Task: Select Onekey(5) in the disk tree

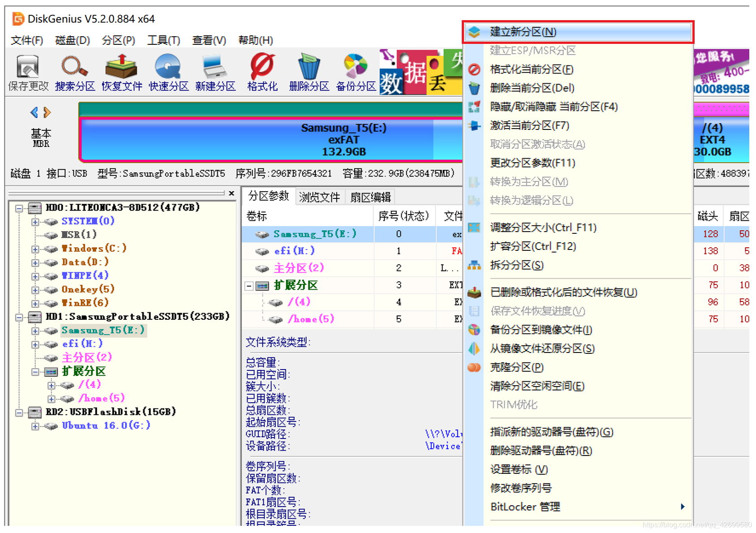Action: 88,289
